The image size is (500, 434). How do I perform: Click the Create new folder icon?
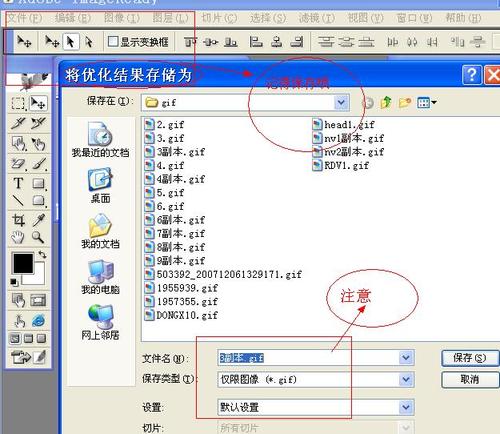tap(405, 102)
